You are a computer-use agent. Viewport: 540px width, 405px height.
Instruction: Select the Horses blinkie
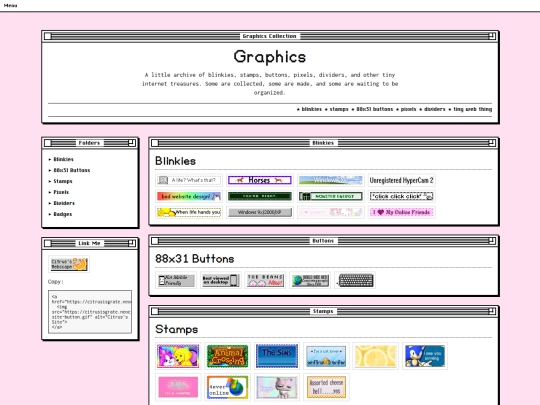(x=260, y=180)
